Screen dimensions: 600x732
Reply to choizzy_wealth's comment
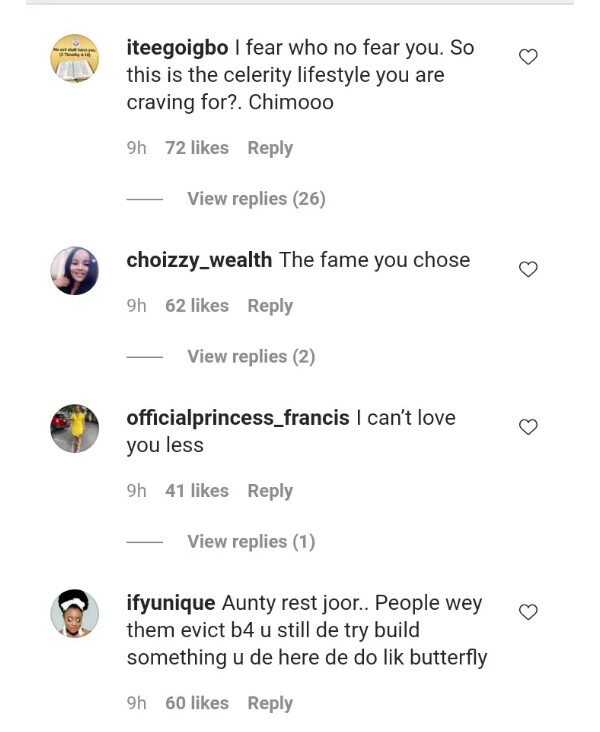click(270, 306)
